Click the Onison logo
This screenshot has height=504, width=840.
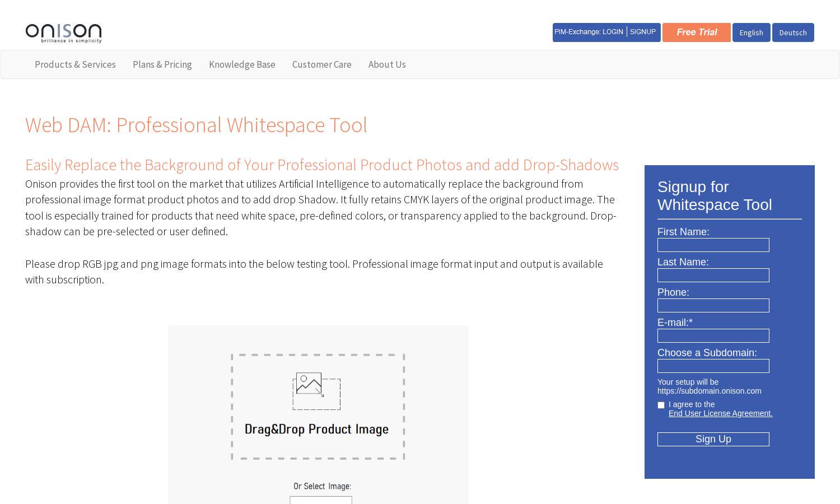coord(63,33)
